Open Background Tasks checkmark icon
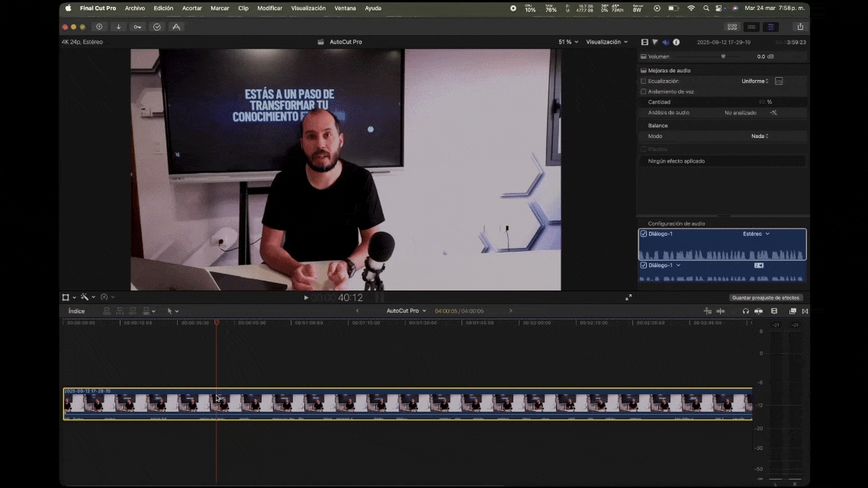 pyautogui.click(x=157, y=27)
